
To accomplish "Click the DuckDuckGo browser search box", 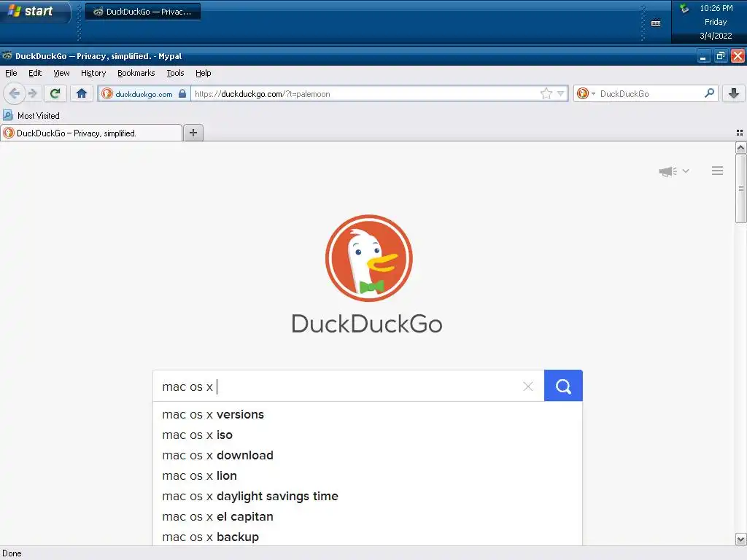I will tap(650, 94).
